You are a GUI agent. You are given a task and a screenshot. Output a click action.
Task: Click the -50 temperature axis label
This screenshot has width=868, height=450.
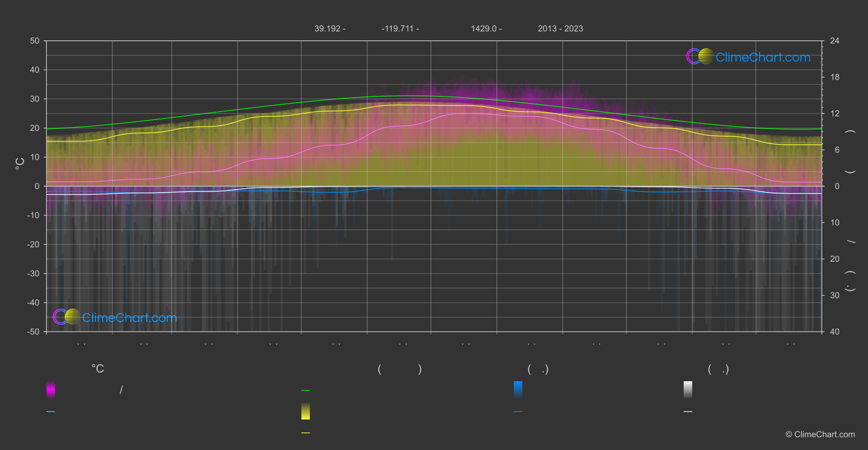click(33, 332)
